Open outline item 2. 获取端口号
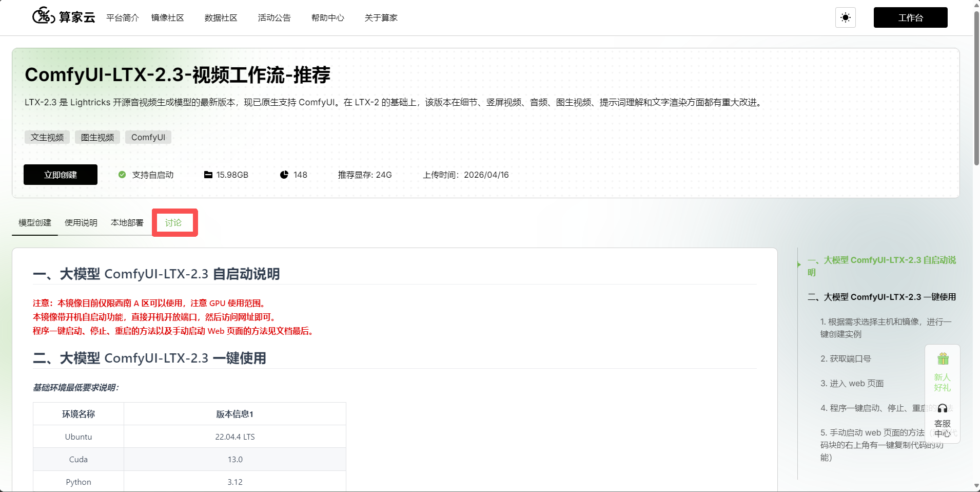The width and height of the screenshot is (980, 492). (846, 358)
